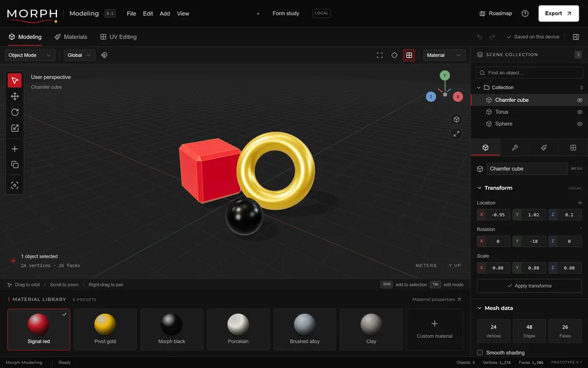Click the plus Add object tool
Image resolution: width=588 pixels, height=368 pixels.
click(15, 149)
